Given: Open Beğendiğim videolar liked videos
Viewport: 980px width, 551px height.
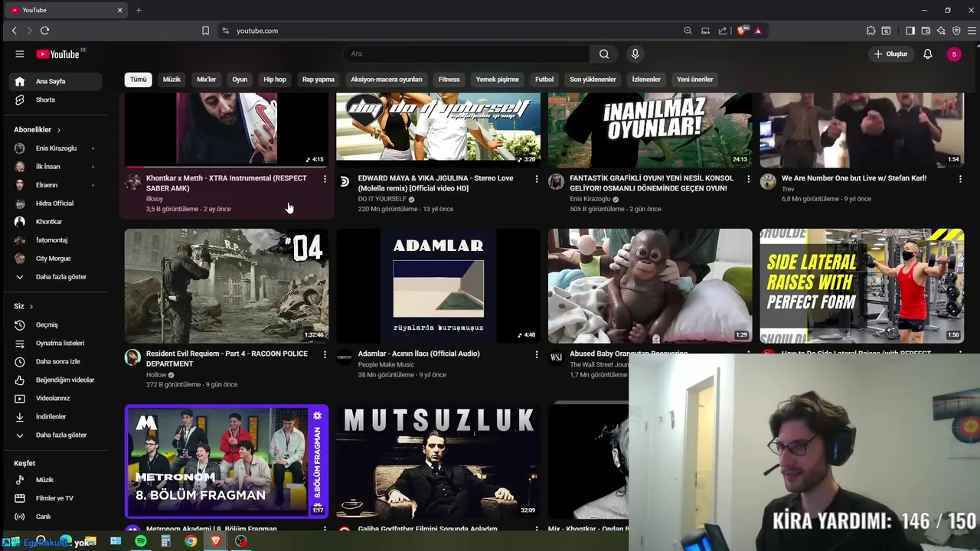Looking at the screenshot, I should pyautogui.click(x=56, y=380).
